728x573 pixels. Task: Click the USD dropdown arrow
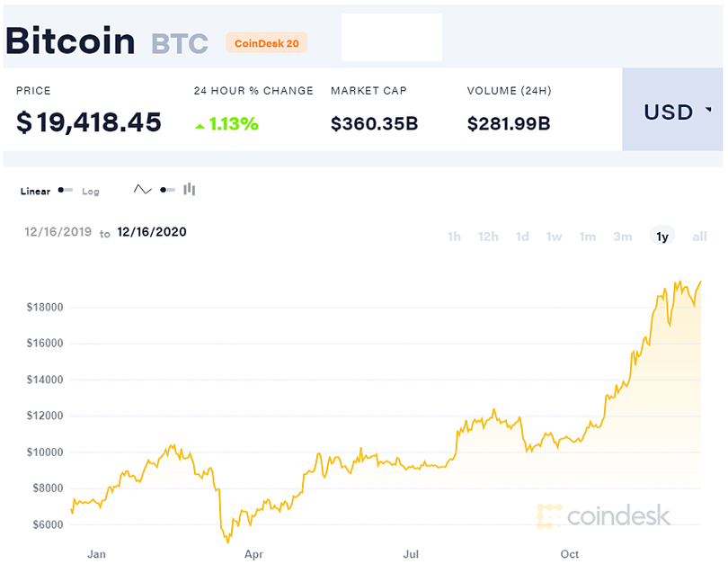pyautogui.click(x=706, y=111)
